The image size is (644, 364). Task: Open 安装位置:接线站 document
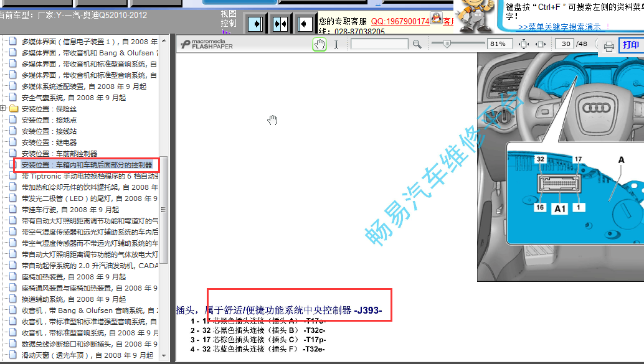(x=49, y=131)
